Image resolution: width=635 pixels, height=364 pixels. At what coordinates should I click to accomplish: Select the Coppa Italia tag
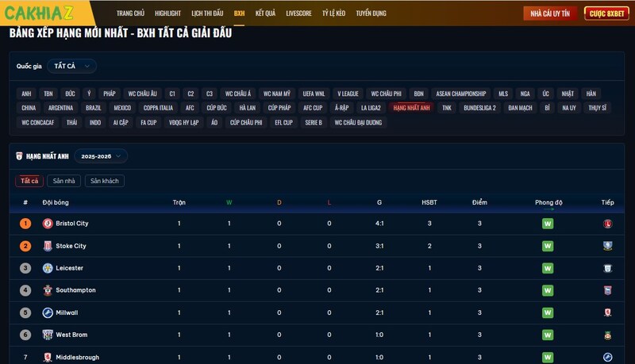158,108
